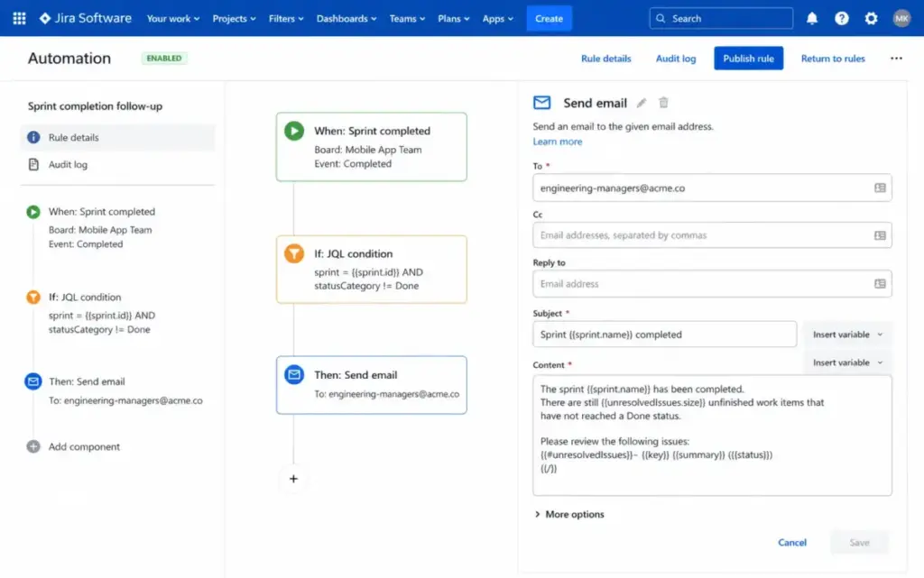Open address picker icon in Cc field

click(x=880, y=235)
